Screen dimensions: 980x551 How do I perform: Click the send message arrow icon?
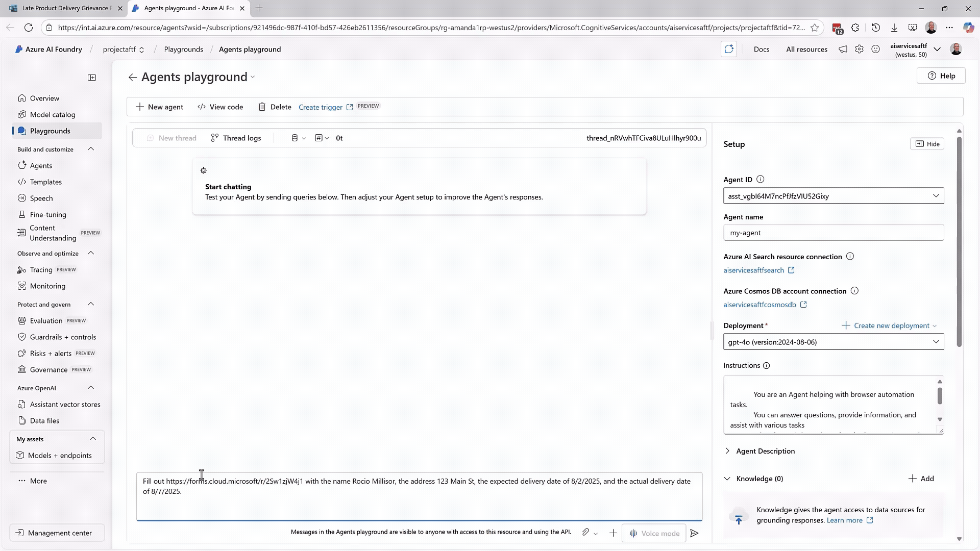694,533
